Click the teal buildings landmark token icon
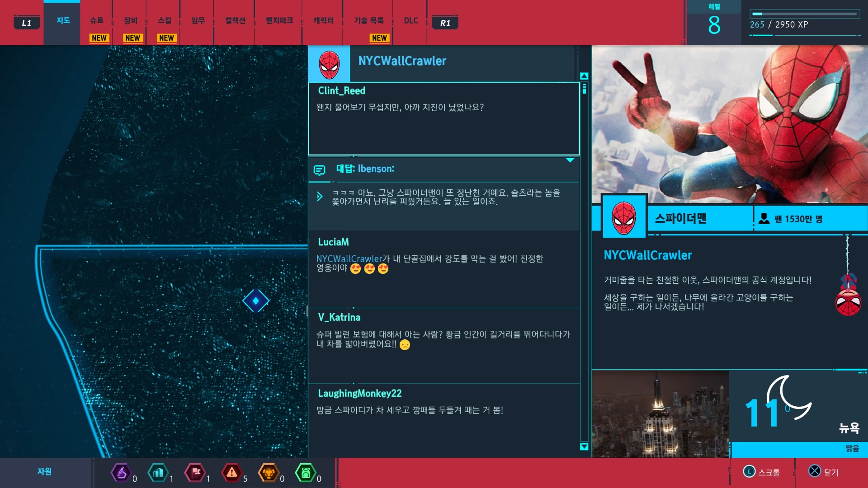Viewport: 868px width, 488px height. pos(158,473)
